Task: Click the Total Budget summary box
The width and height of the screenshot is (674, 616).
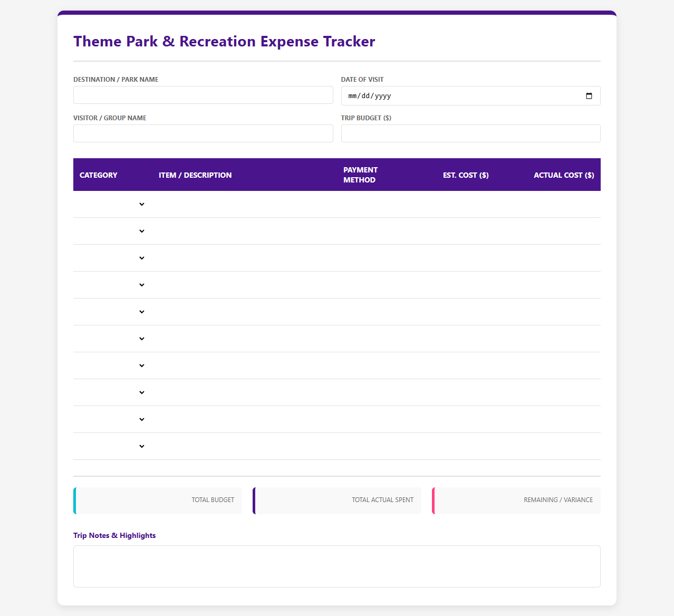Action: point(158,500)
